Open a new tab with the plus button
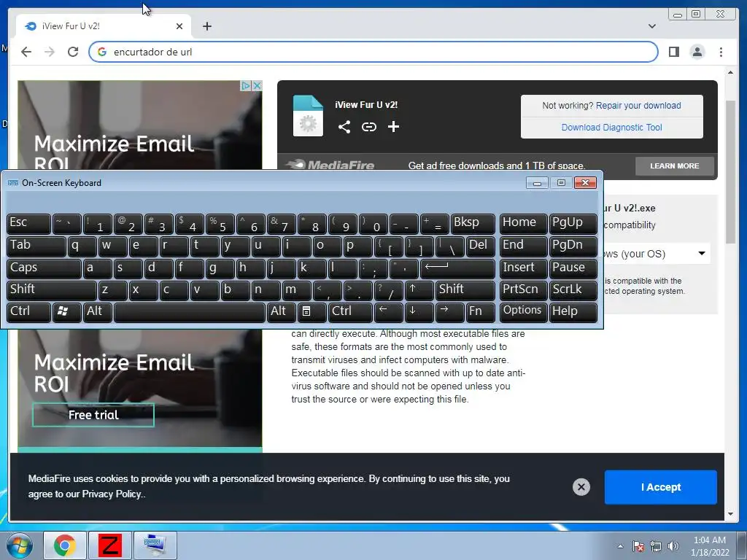The width and height of the screenshot is (747, 560). tap(206, 26)
